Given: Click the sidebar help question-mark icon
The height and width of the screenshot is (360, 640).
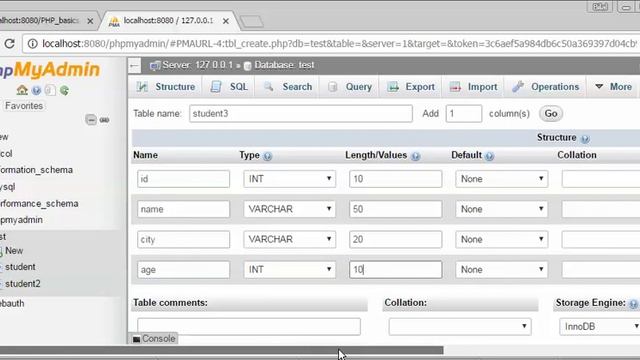Looking at the screenshot, I should [x=36, y=90].
